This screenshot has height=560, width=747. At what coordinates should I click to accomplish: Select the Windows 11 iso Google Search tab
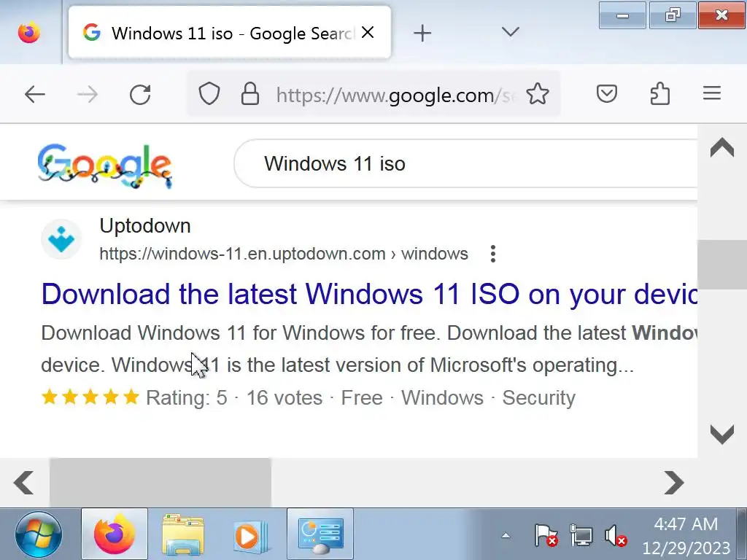[230, 33]
